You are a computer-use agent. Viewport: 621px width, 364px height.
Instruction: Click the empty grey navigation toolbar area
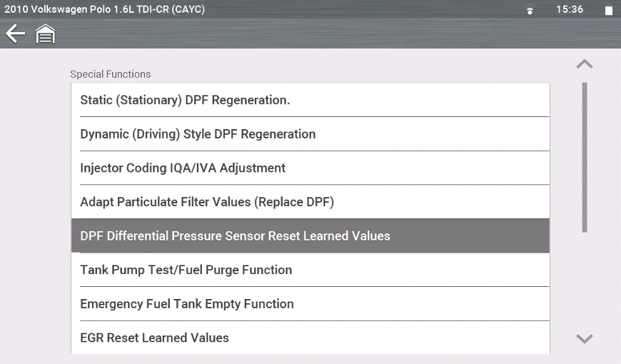click(321, 34)
